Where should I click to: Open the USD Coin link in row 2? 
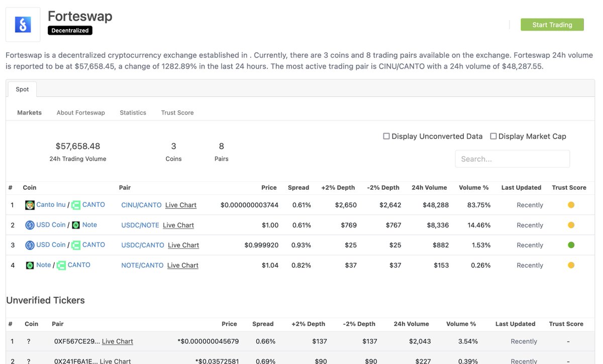point(51,225)
